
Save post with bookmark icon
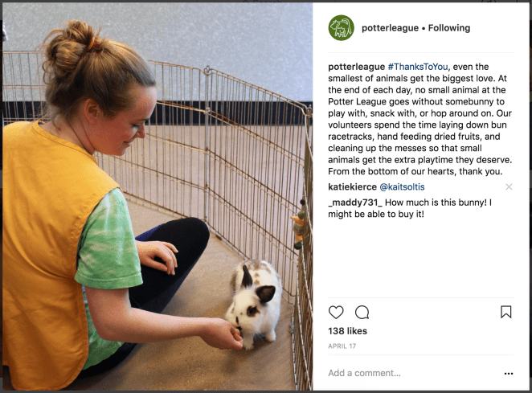coord(505,312)
